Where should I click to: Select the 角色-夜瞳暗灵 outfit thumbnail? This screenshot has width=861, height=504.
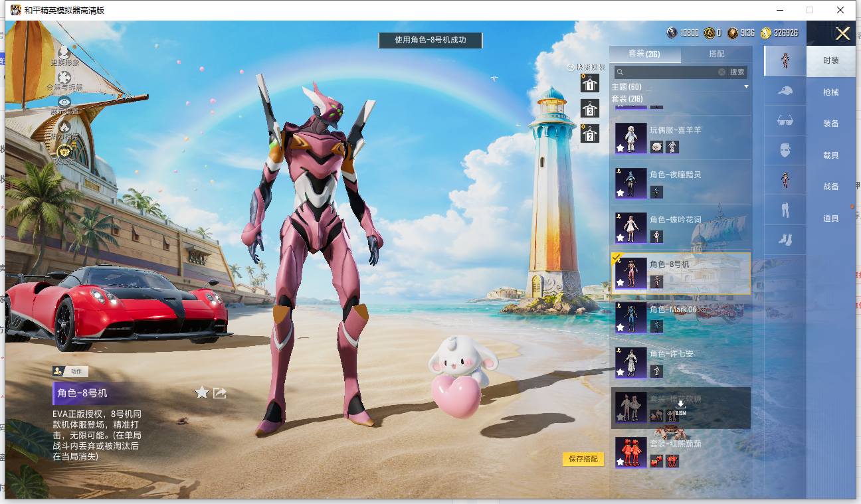pyautogui.click(x=630, y=183)
